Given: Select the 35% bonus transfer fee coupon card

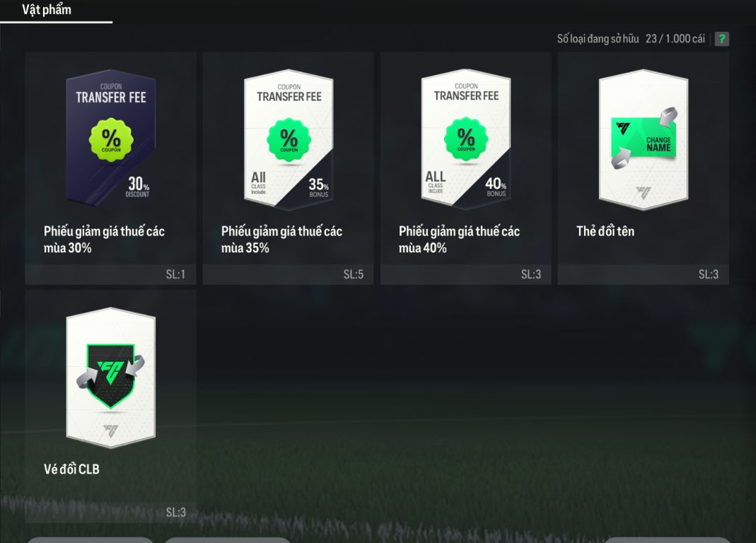Looking at the screenshot, I should (x=288, y=168).
